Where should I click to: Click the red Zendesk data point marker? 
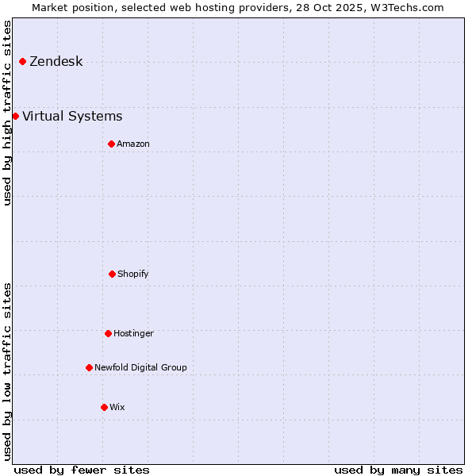(x=22, y=62)
